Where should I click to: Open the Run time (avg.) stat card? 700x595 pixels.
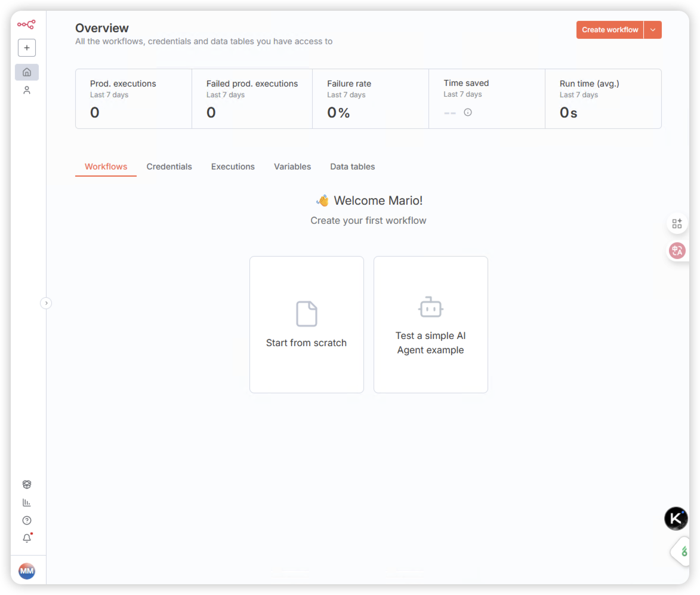(603, 98)
